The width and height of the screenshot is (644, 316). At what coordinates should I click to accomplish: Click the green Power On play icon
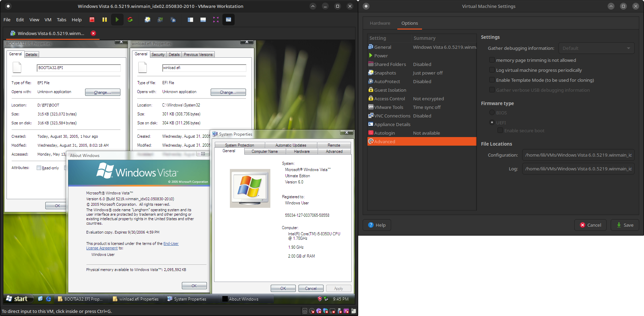[x=117, y=20]
